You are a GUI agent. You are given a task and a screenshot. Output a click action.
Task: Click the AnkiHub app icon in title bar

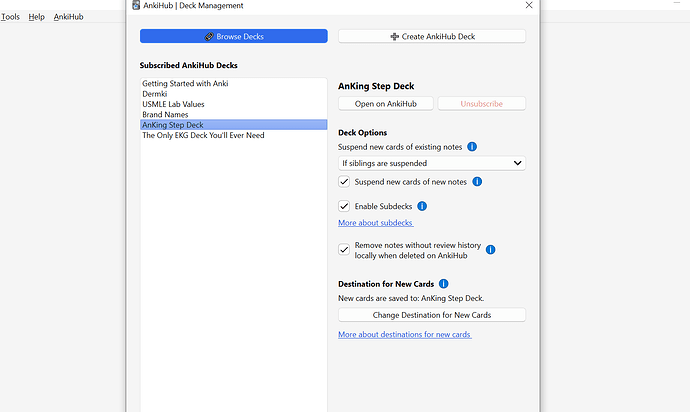pos(136,6)
